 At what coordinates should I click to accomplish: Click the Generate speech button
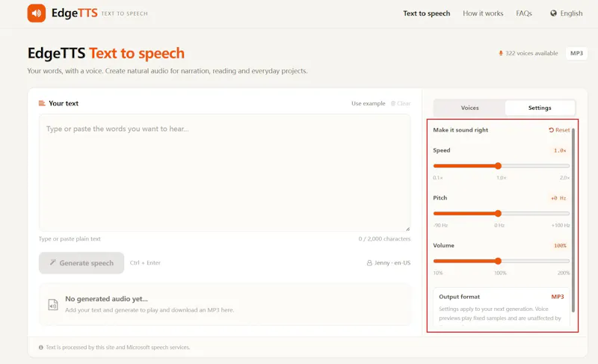click(x=81, y=263)
